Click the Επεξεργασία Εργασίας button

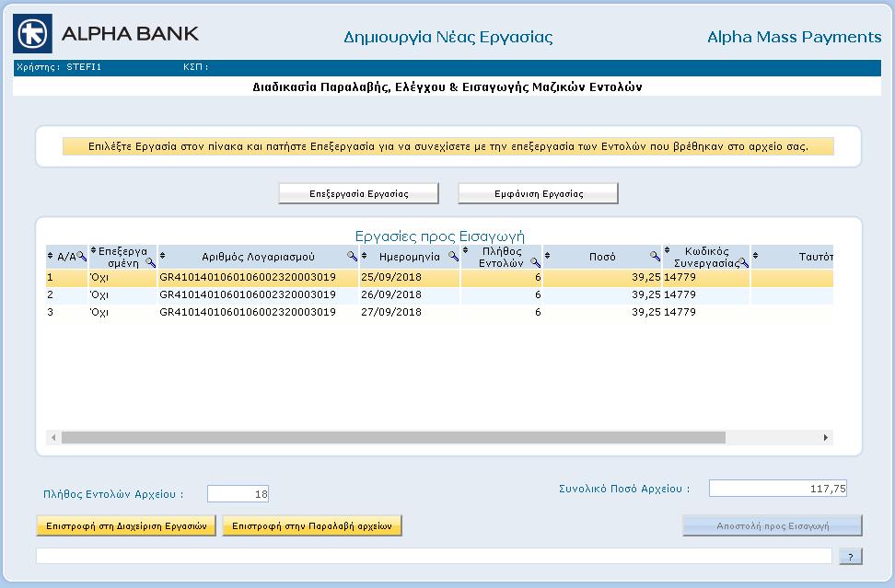click(358, 194)
